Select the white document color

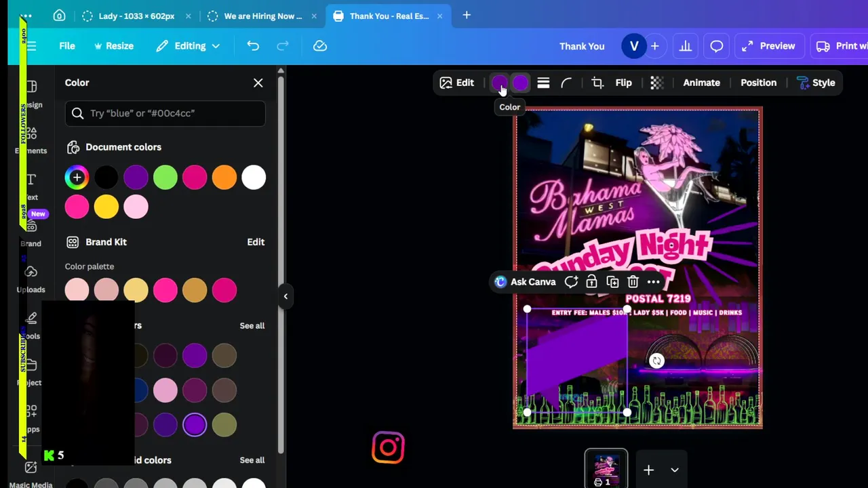click(x=254, y=178)
